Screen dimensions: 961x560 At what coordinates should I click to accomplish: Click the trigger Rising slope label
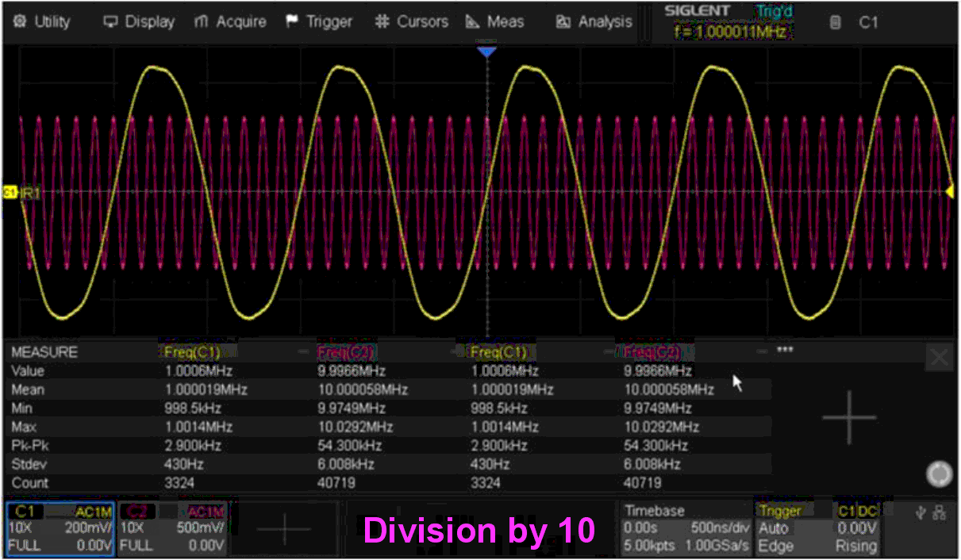(x=855, y=546)
